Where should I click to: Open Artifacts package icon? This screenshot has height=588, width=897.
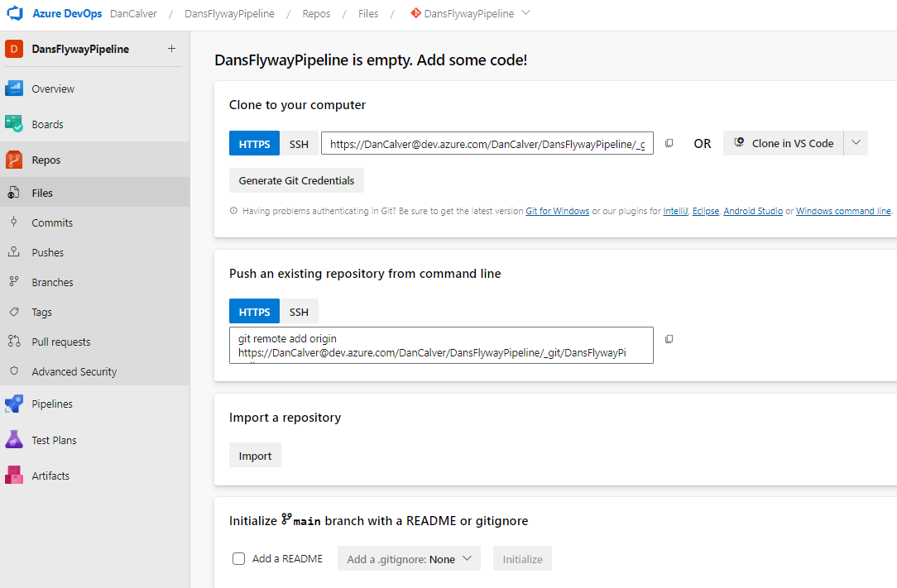point(14,476)
